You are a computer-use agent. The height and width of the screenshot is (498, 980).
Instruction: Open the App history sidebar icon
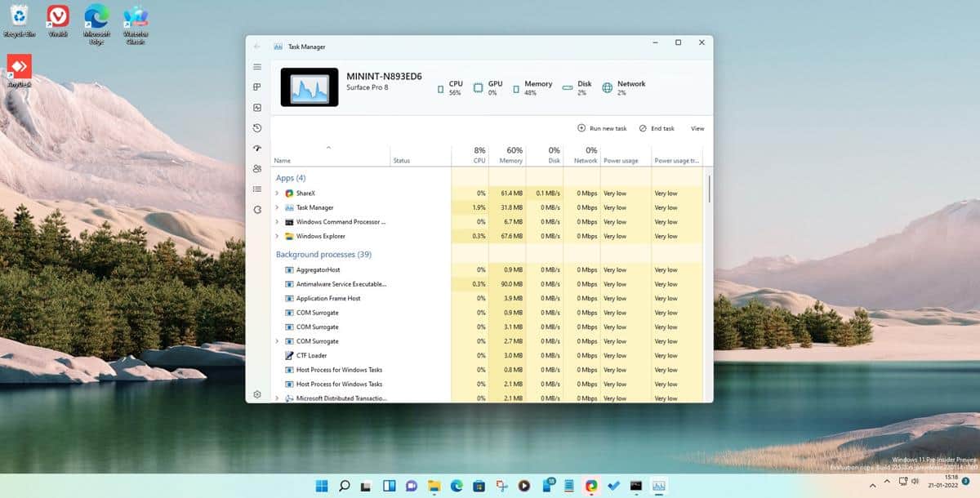[x=256, y=127]
